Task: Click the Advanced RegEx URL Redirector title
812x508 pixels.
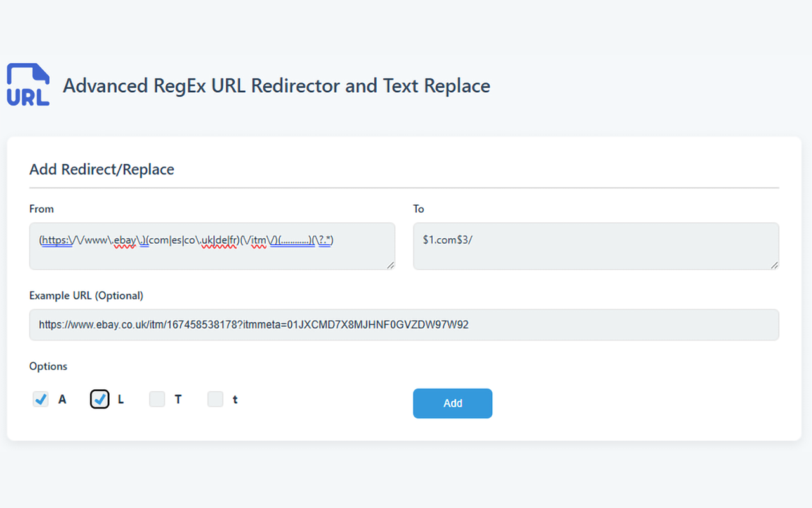Action: tap(276, 86)
